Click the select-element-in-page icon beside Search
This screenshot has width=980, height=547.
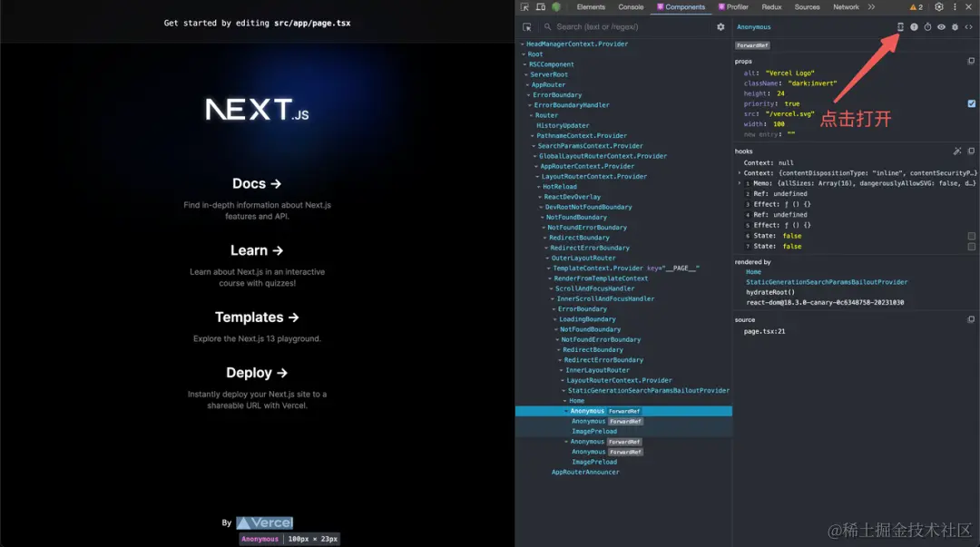[527, 27]
